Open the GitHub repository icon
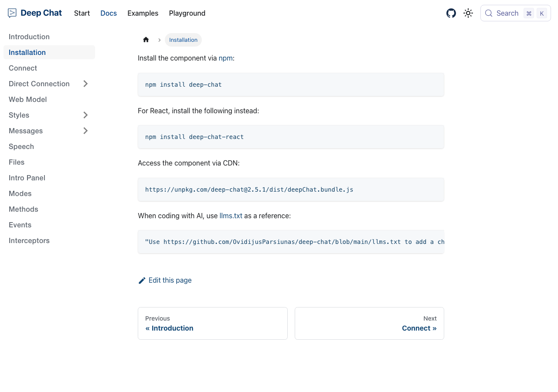This screenshot has height=392, width=558. pyautogui.click(x=451, y=13)
